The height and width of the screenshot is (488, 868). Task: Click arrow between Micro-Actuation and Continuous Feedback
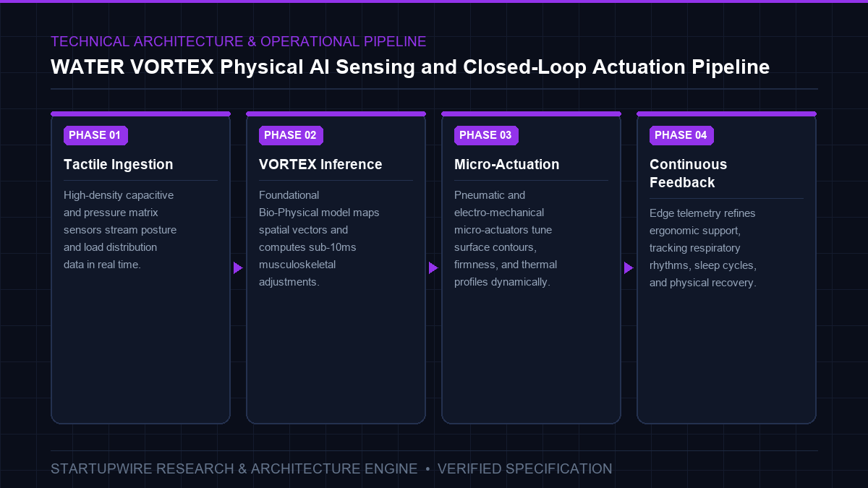(629, 268)
